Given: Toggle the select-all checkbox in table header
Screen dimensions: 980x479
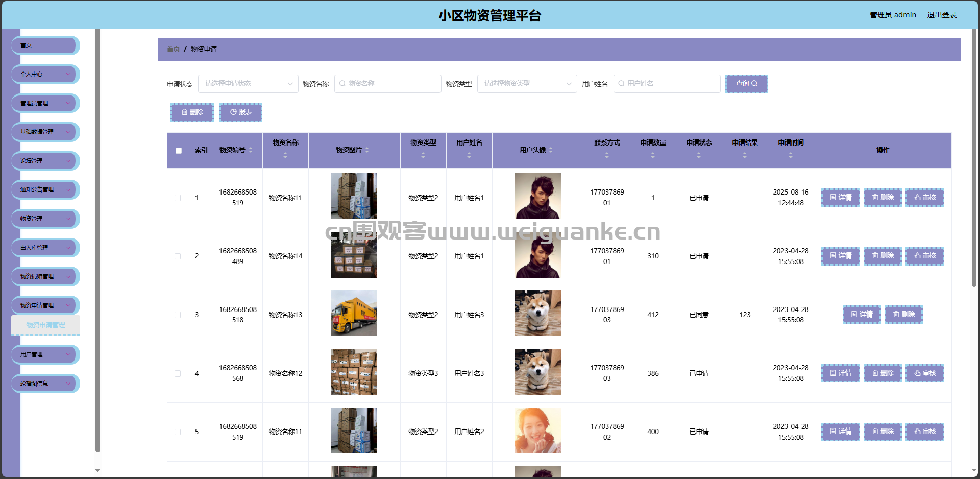Looking at the screenshot, I should 179,151.
